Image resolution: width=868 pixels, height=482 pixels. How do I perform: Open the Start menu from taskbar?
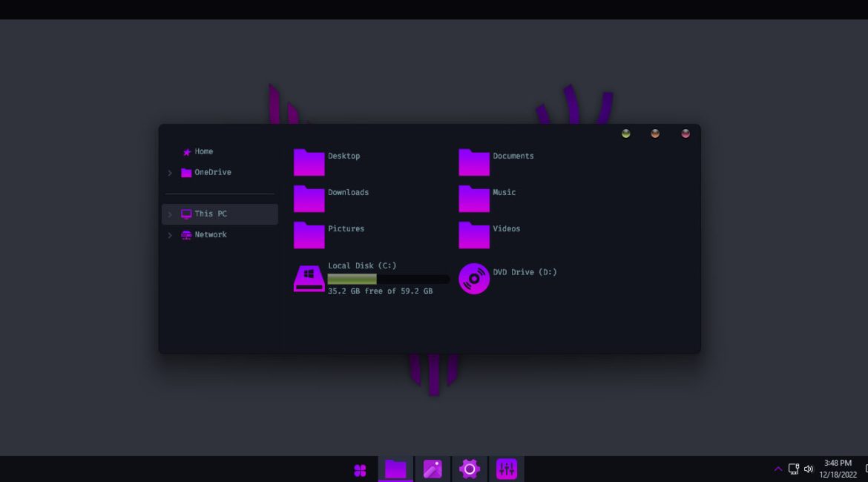click(360, 469)
